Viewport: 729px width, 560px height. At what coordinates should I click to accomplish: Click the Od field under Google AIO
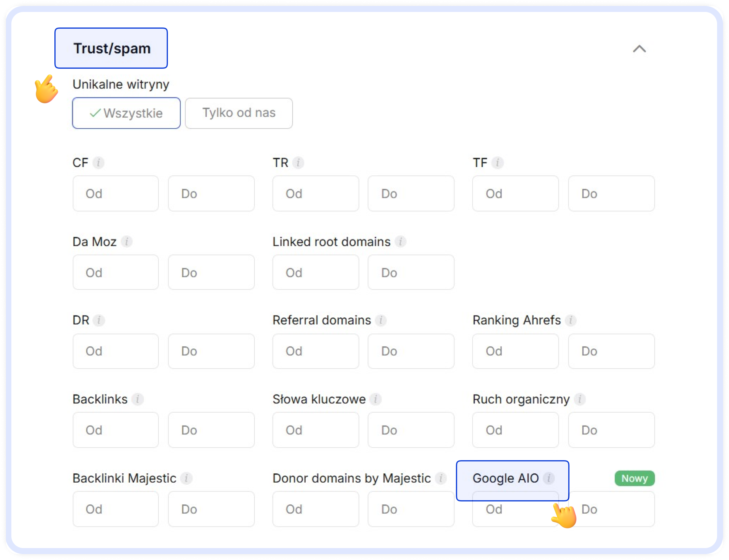click(515, 509)
